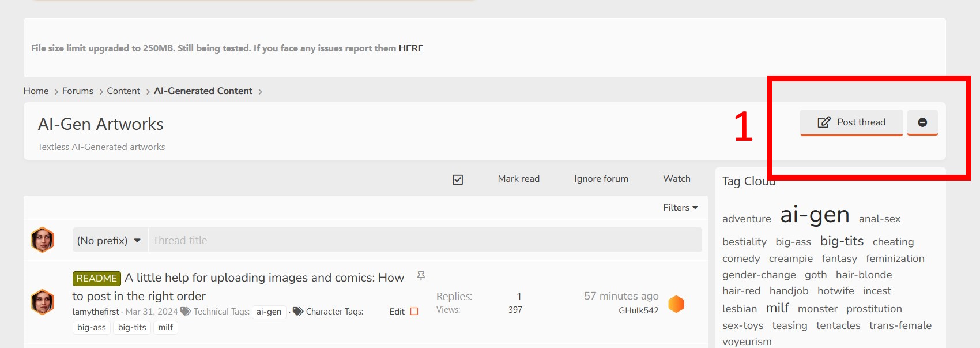Click the tag icon before Character Tags
The height and width of the screenshot is (348, 980).
click(x=298, y=312)
